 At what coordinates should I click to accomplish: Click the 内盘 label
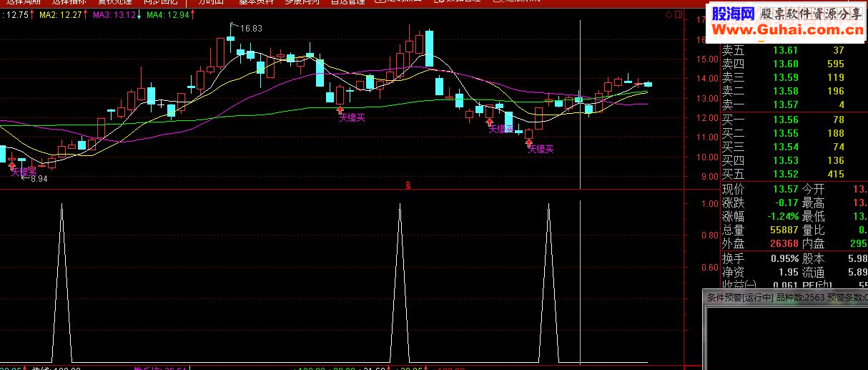click(x=813, y=243)
